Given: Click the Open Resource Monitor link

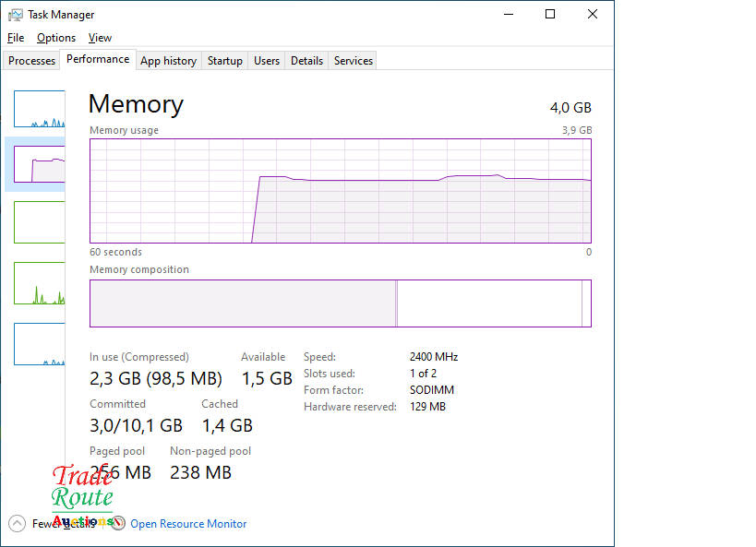Looking at the screenshot, I should tap(188, 524).
